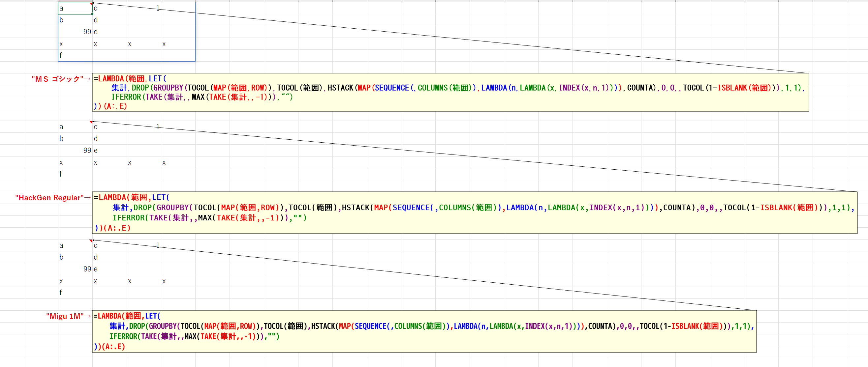
Task: Click the topmost red comment indicator triangle
Action: (x=91, y=3)
